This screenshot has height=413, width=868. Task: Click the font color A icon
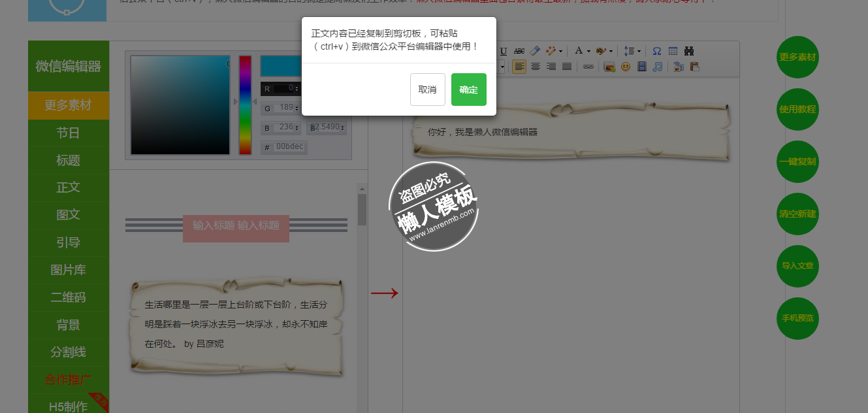click(578, 51)
